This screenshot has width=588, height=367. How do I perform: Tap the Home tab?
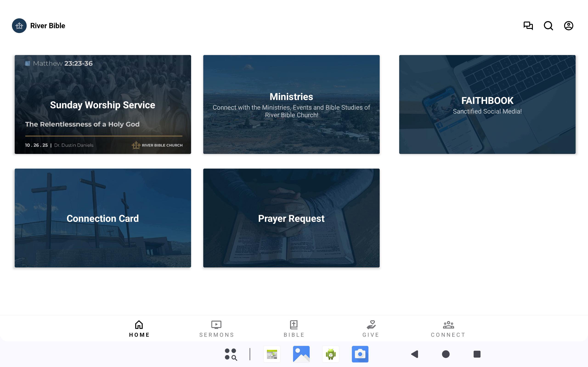[x=139, y=329]
